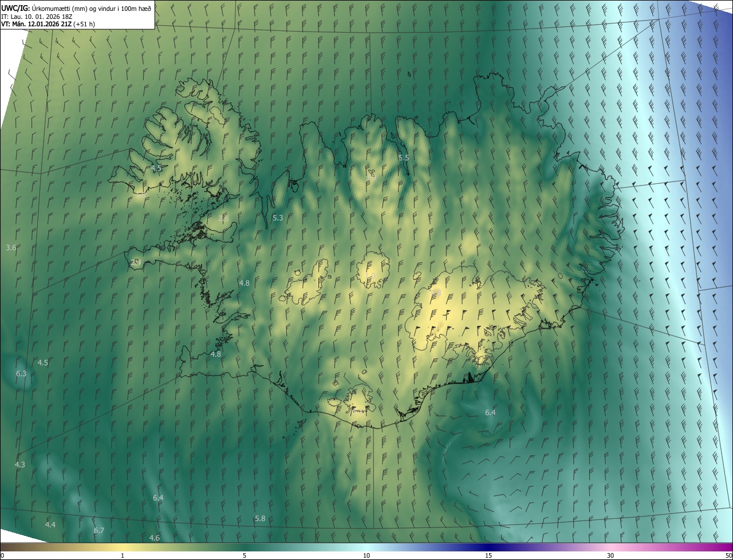
Task: Pick the '5.8' value label on the map
Action: click(260, 518)
